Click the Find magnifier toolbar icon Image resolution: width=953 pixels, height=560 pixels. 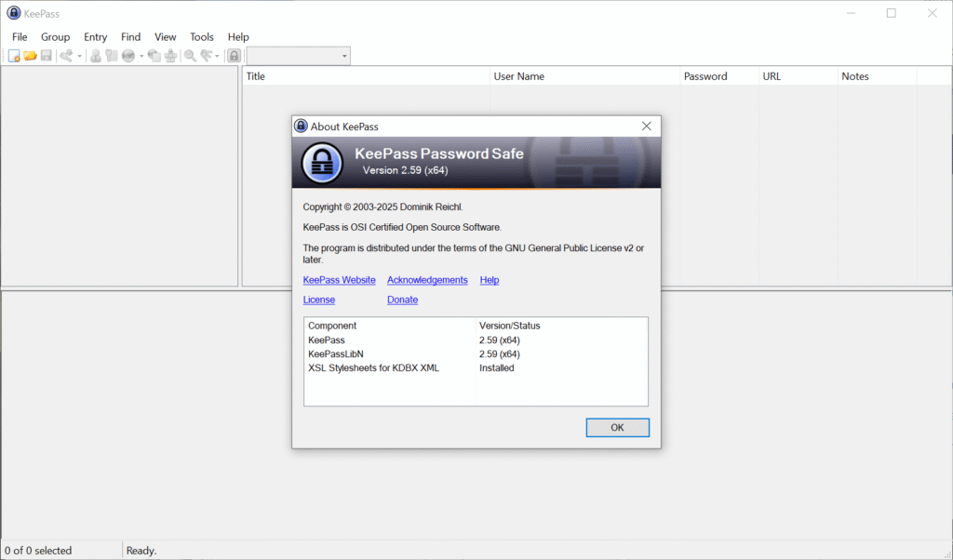[x=190, y=56]
